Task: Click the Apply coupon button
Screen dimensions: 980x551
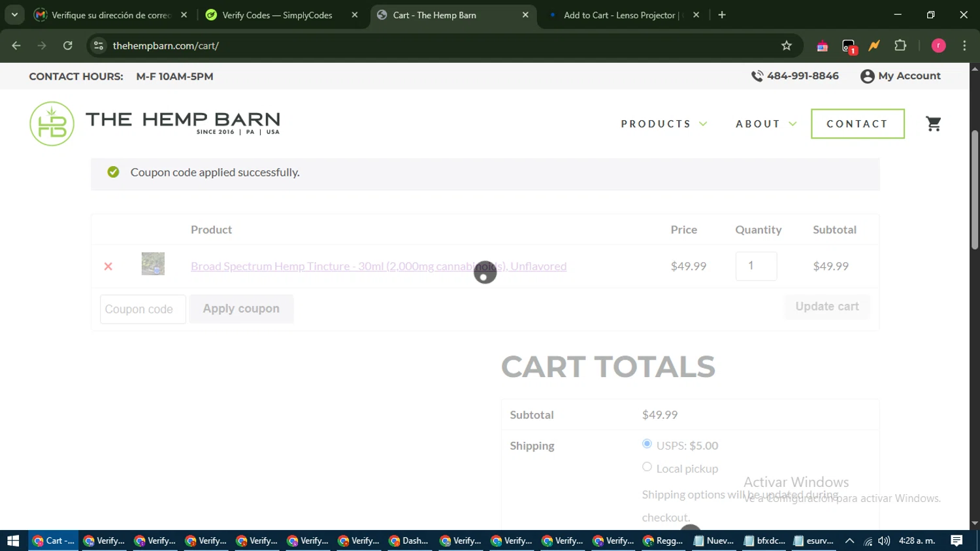Action: 241,309
